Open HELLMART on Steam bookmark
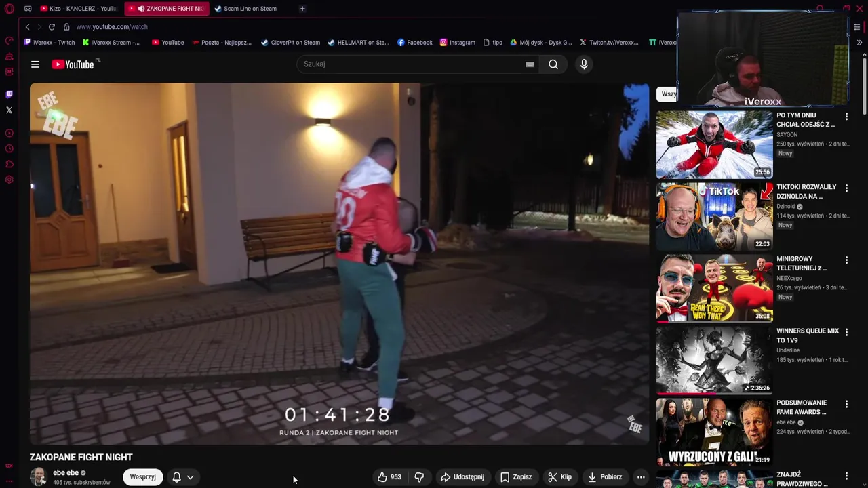 coord(358,42)
